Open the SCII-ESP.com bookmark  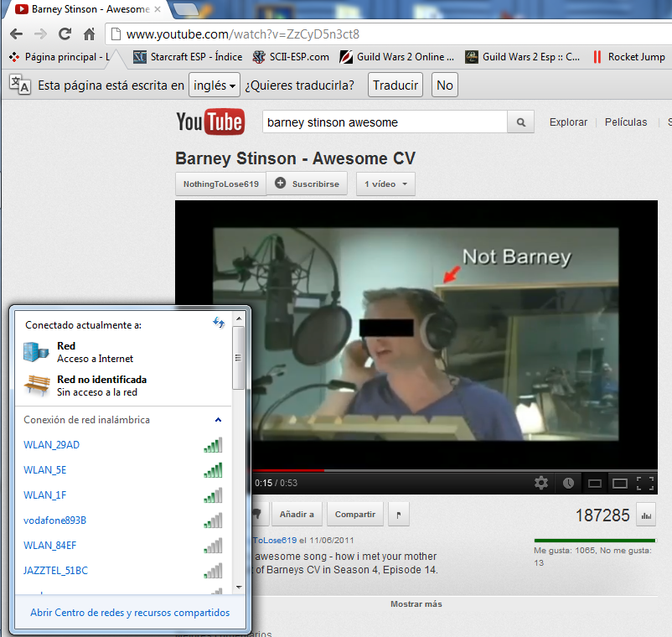[291, 57]
